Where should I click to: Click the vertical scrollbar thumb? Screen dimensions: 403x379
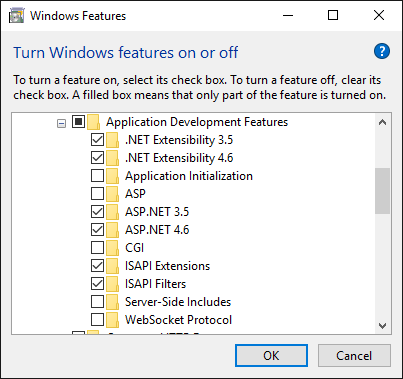pos(382,191)
